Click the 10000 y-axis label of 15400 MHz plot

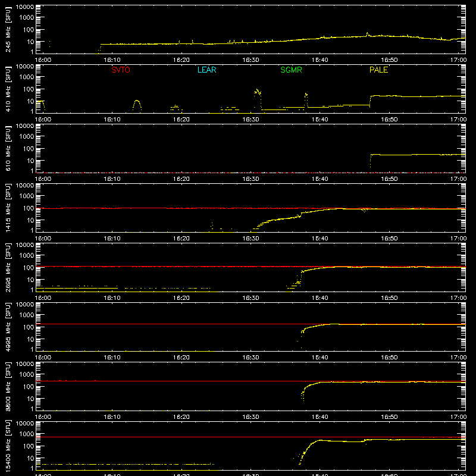25,424
